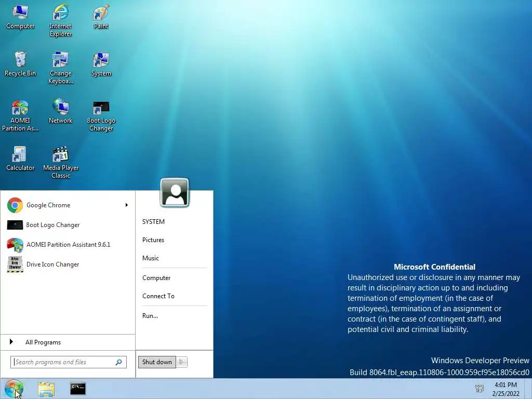The image size is (532, 399).
Task: Select the 8oot Logo Changer desktop shortcut
Action: 101,115
